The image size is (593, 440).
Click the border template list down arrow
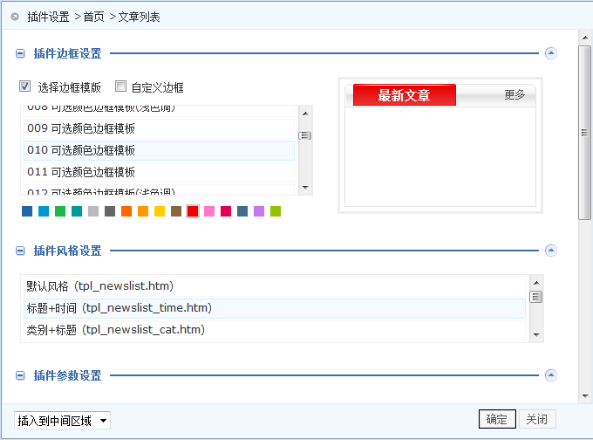point(306,188)
